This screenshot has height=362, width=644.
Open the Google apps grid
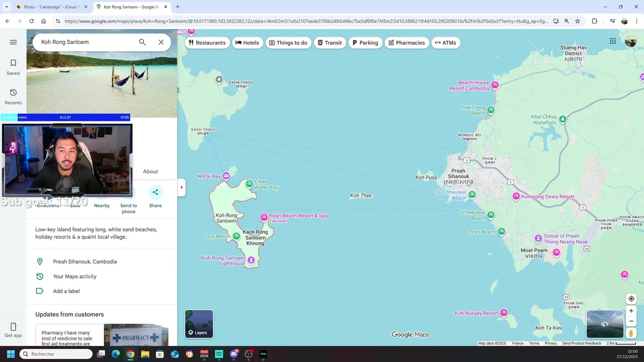pyautogui.click(x=613, y=41)
